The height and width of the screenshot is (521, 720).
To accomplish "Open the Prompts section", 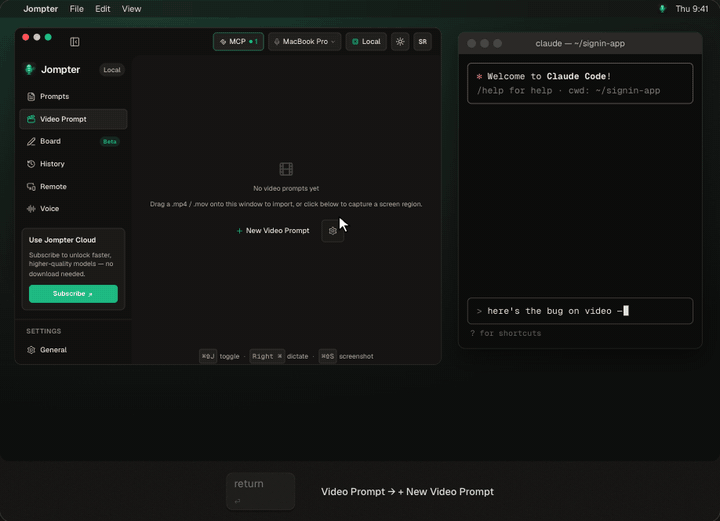I will (73, 96).
